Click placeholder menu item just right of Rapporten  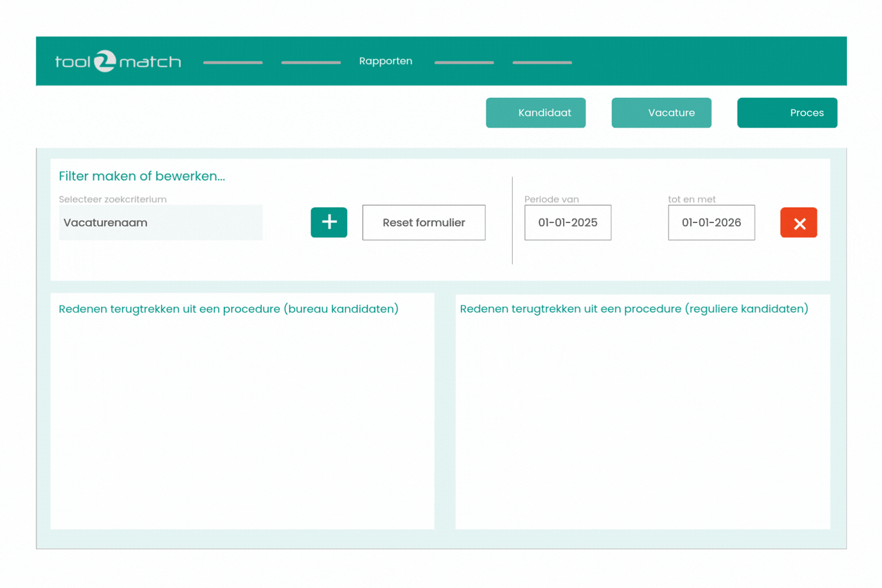464,63
